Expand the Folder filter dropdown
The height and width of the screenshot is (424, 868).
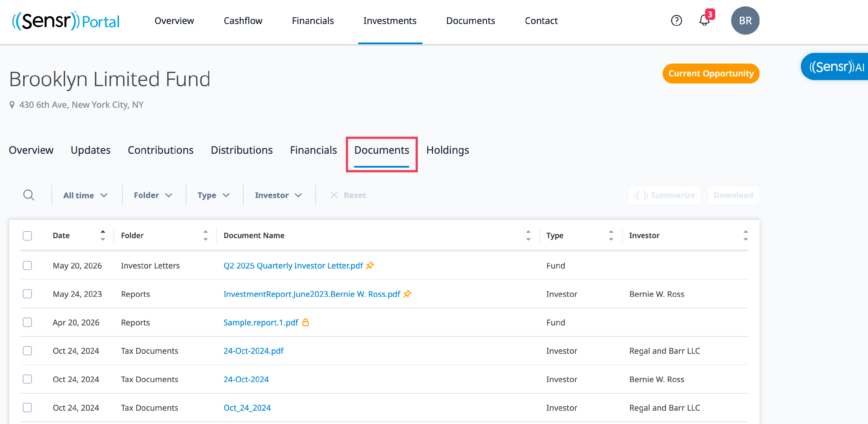(153, 195)
